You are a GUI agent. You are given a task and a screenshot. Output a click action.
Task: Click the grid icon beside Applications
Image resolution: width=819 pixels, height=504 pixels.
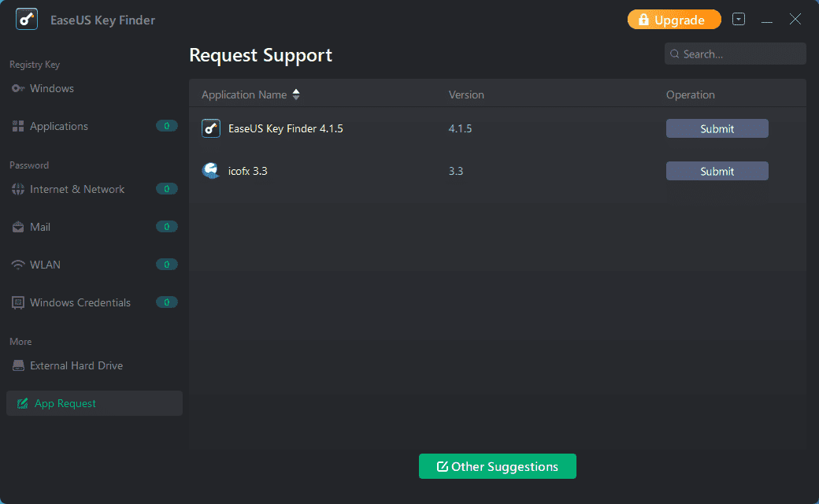click(18, 126)
